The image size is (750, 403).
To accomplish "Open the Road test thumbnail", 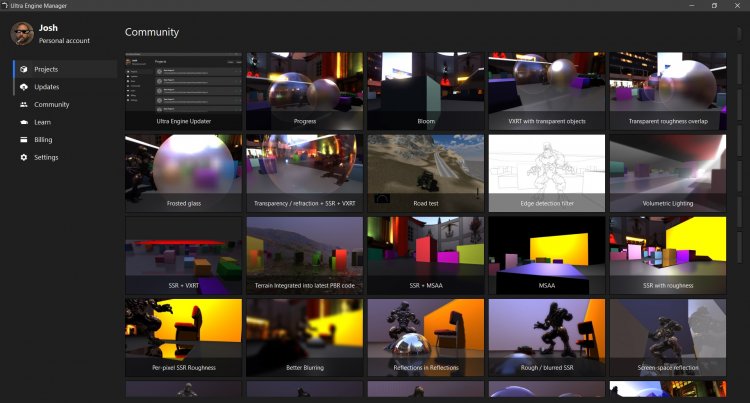I will pyautogui.click(x=425, y=173).
